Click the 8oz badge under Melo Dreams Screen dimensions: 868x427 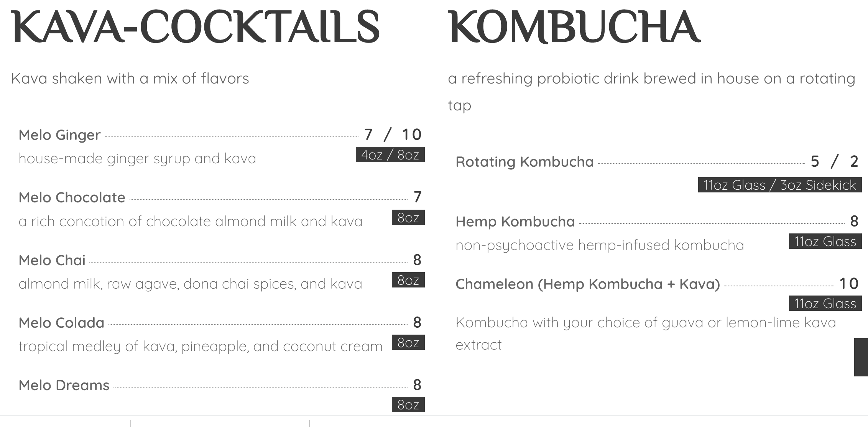coord(408,405)
